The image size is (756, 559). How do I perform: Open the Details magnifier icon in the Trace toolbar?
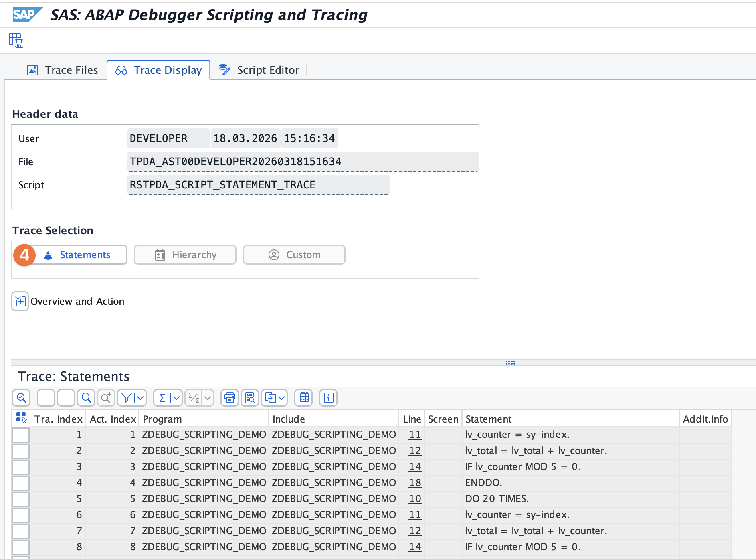tap(21, 398)
